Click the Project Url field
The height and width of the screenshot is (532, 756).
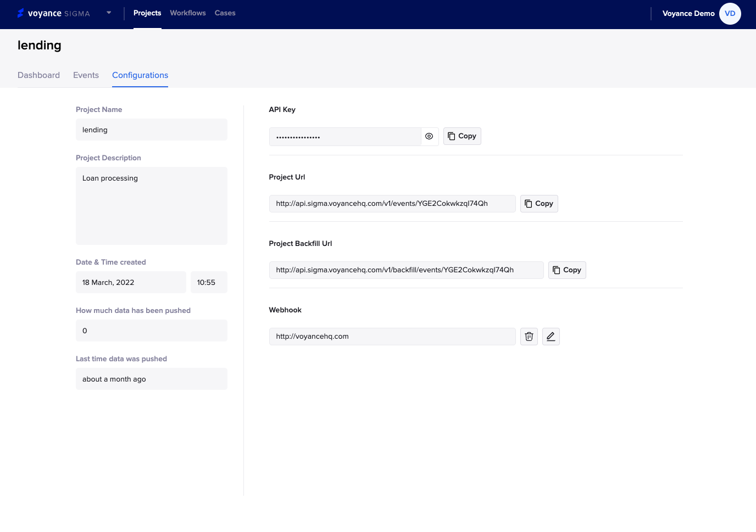[x=392, y=204]
